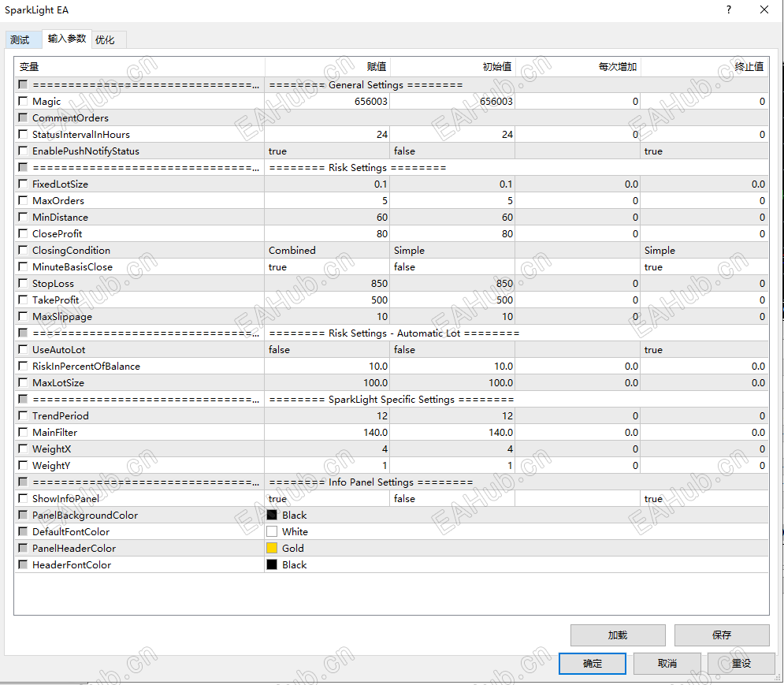Edit TakeProfit value 500 cell
The width and height of the screenshot is (784, 685).
(327, 300)
